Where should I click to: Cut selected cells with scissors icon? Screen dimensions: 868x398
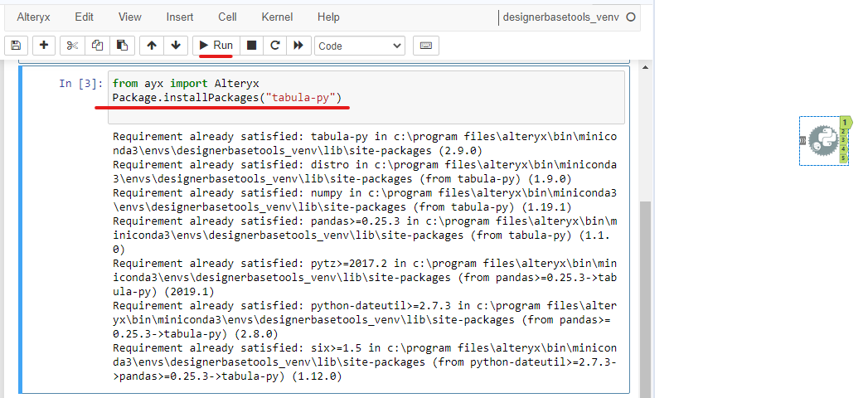[72, 46]
